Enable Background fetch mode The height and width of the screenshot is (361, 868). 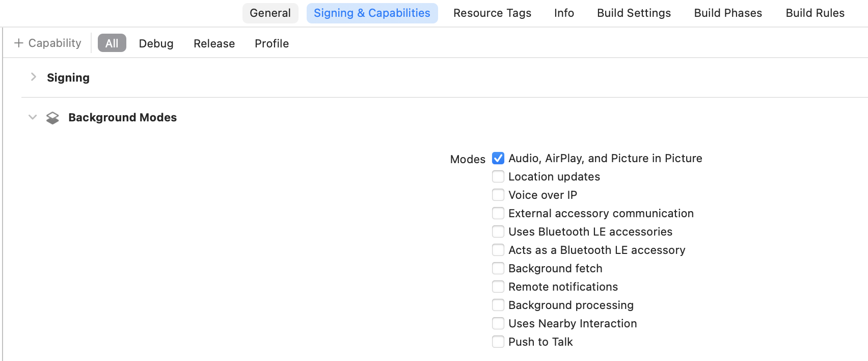[498, 268]
